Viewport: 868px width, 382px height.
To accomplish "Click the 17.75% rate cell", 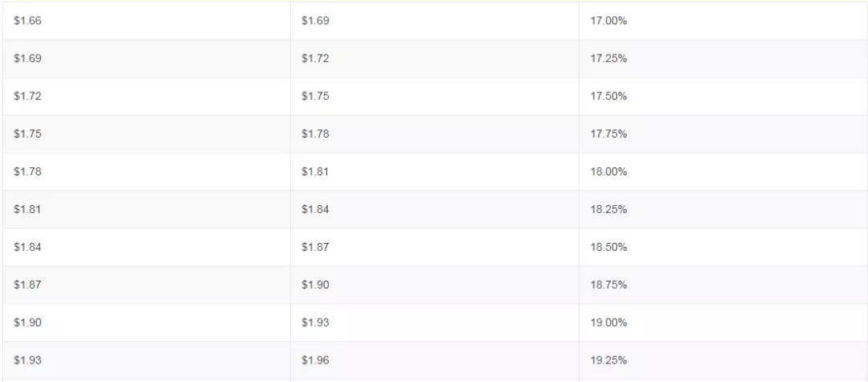I will pyautogui.click(x=608, y=134).
